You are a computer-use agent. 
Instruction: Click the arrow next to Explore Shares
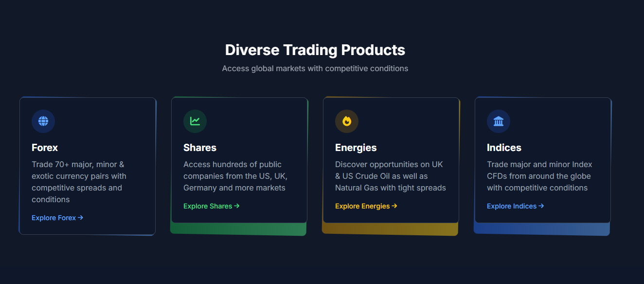237,206
